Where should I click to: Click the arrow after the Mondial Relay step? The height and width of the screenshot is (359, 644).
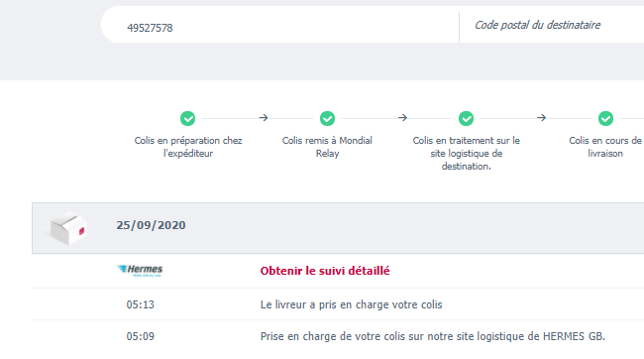click(x=402, y=118)
